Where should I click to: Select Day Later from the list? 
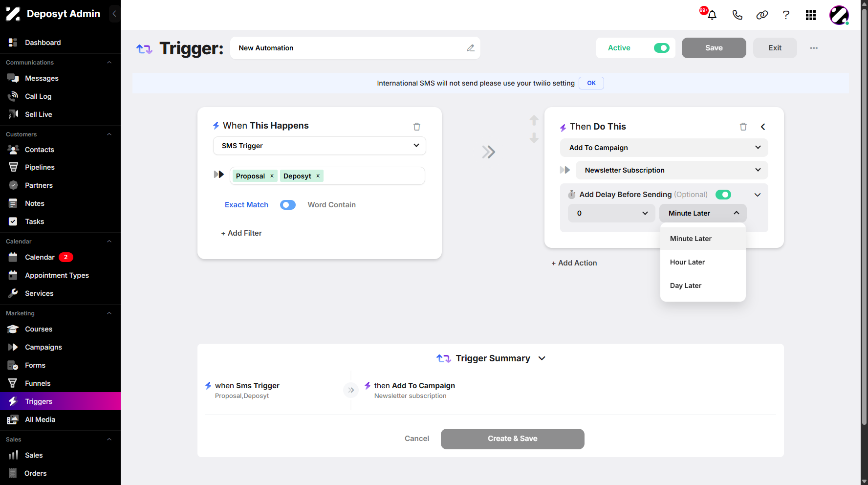point(703,286)
